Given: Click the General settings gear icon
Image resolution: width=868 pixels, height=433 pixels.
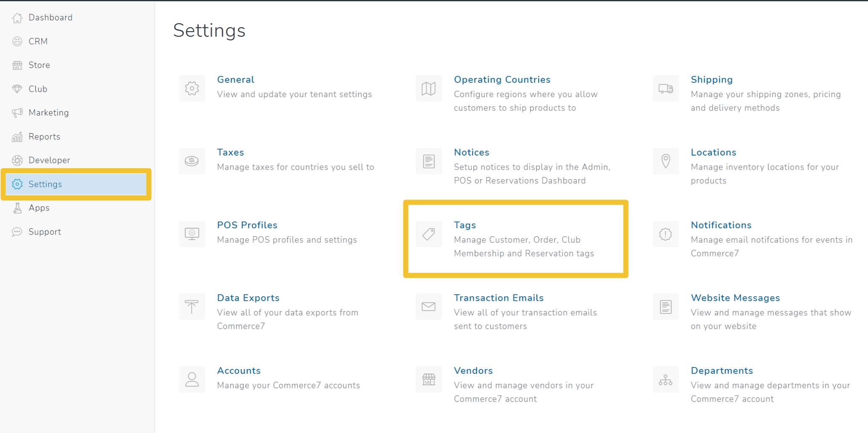Looking at the screenshot, I should coord(192,88).
